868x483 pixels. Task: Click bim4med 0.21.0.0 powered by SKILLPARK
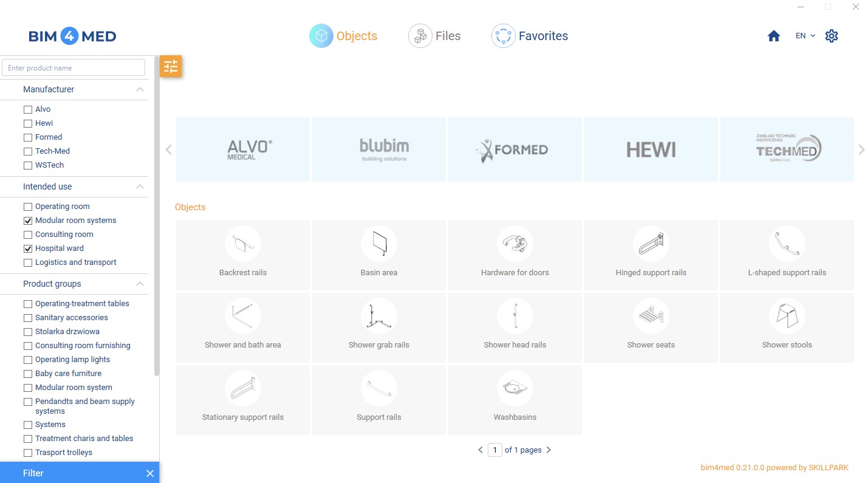click(774, 468)
